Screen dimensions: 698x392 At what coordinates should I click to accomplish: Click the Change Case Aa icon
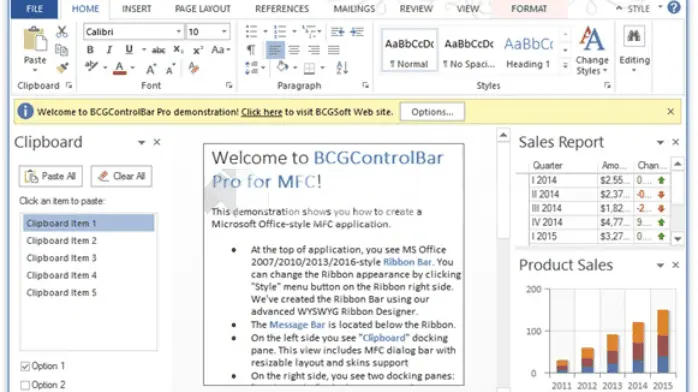218,50
